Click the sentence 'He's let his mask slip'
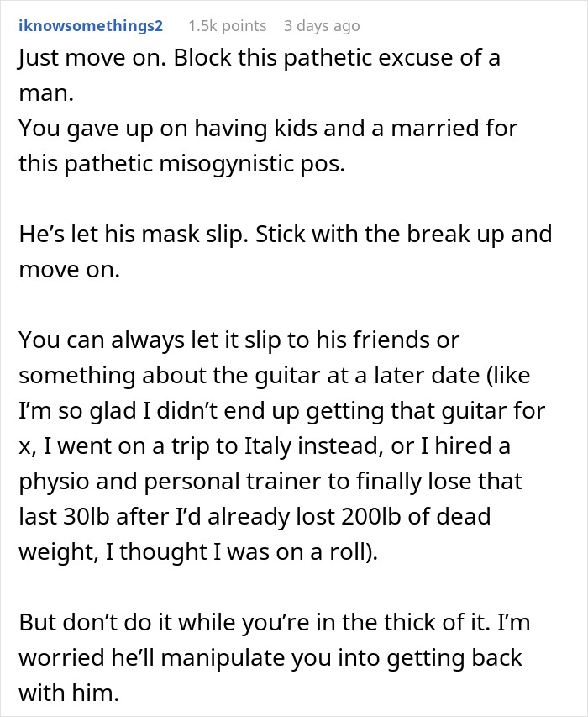The width and height of the screenshot is (588, 717). (134, 235)
